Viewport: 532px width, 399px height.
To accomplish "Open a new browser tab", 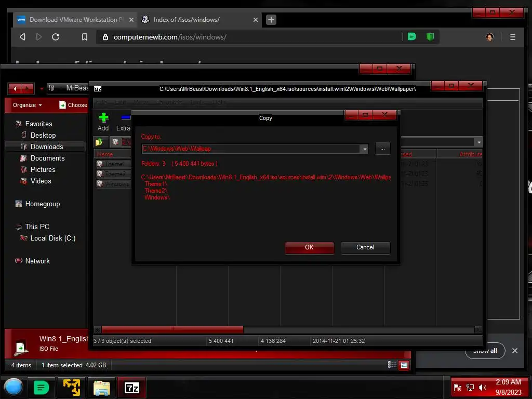I will click(271, 20).
